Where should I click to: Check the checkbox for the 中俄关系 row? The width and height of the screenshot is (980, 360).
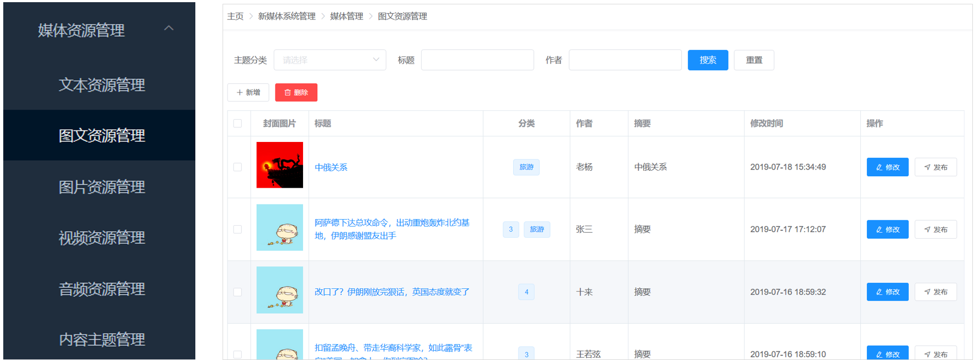pos(238,167)
